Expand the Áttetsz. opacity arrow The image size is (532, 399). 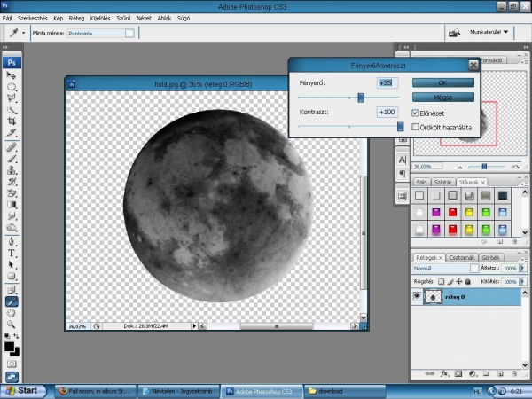point(522,268)
